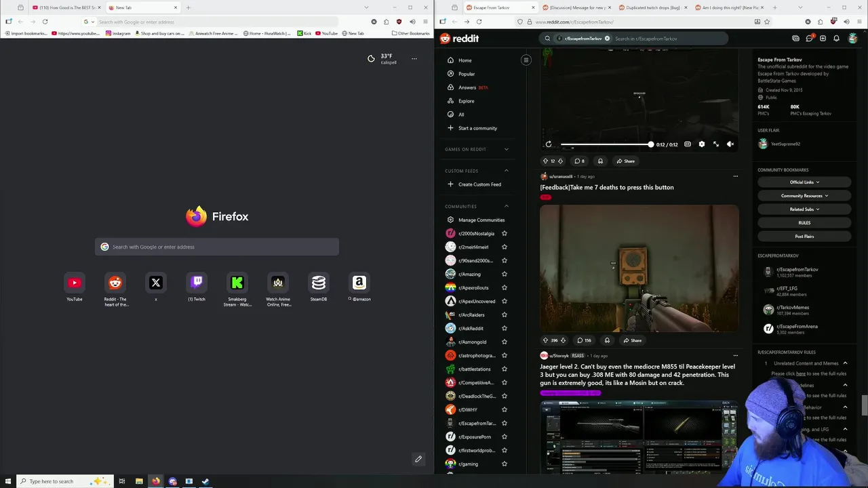This screenshot has width=868, height=488.
Task: Open the Reddit create post button
Action: click(823, 39)
